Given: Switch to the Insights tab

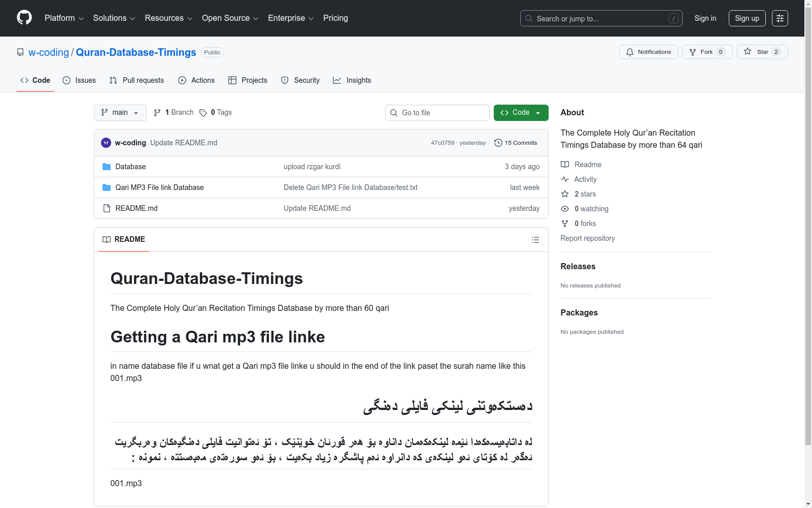Looking at the screenshot, I should (352, 80).
